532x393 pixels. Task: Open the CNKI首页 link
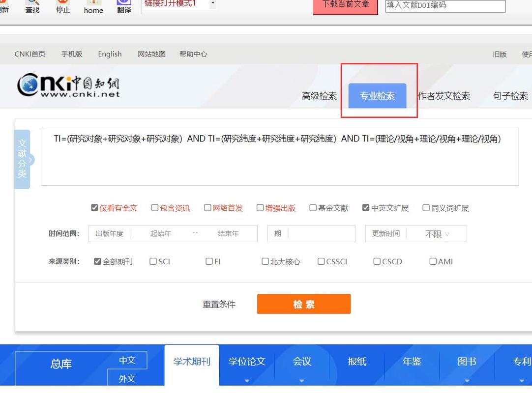[x=30, y=54]
